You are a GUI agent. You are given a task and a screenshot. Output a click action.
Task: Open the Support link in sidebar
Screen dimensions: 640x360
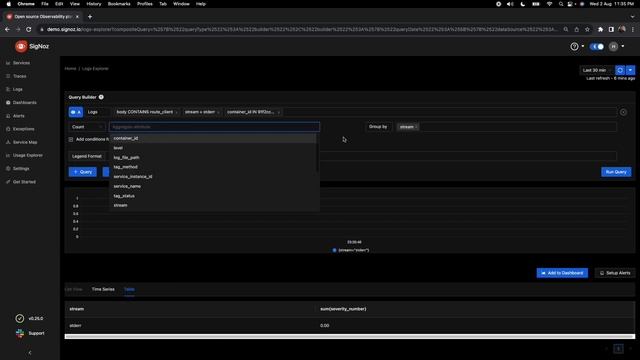click(30, 333)
